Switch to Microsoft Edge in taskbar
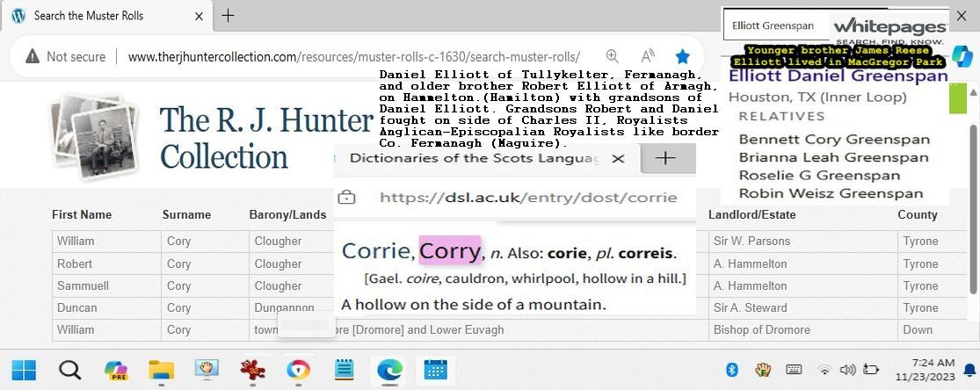The image size is (980, 390). click(389, 370)
